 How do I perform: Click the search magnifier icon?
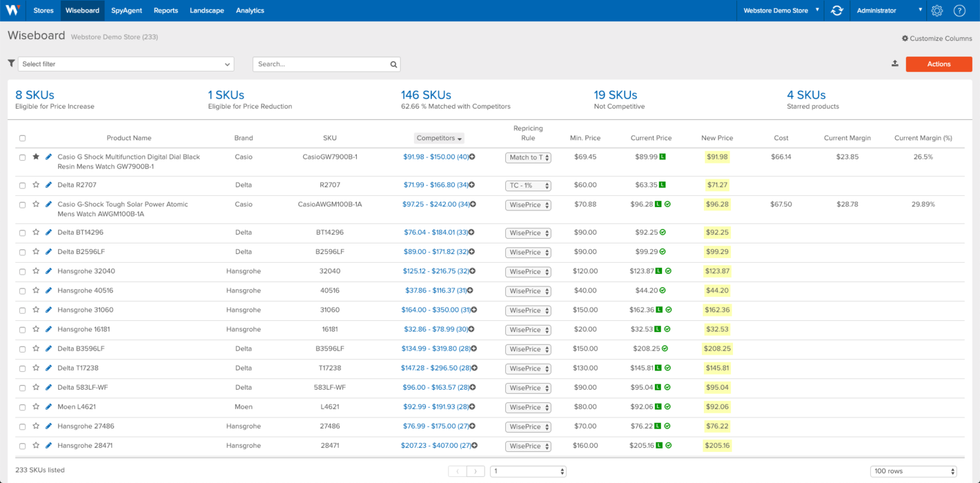(393, 64)
